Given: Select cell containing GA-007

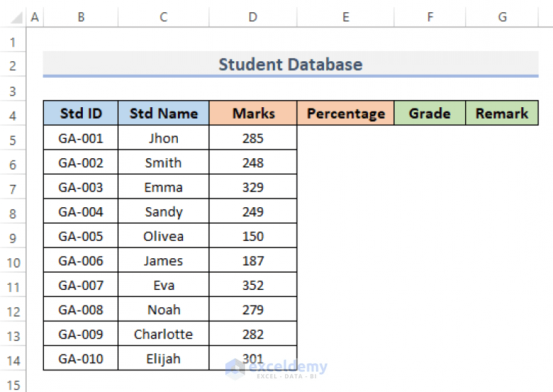Looking at the screenshot, I should click(x=81, y=285).
